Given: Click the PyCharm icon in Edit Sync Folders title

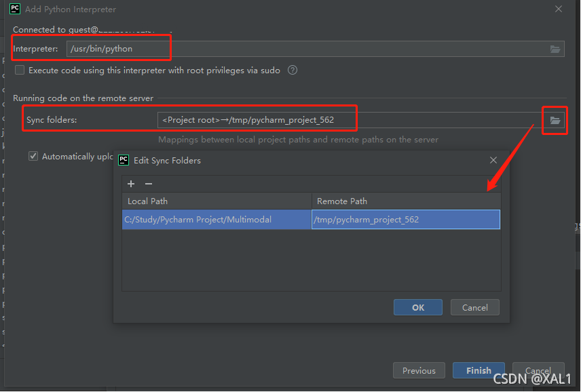Looking at the screenshot, I should click(x=124, y=160).
